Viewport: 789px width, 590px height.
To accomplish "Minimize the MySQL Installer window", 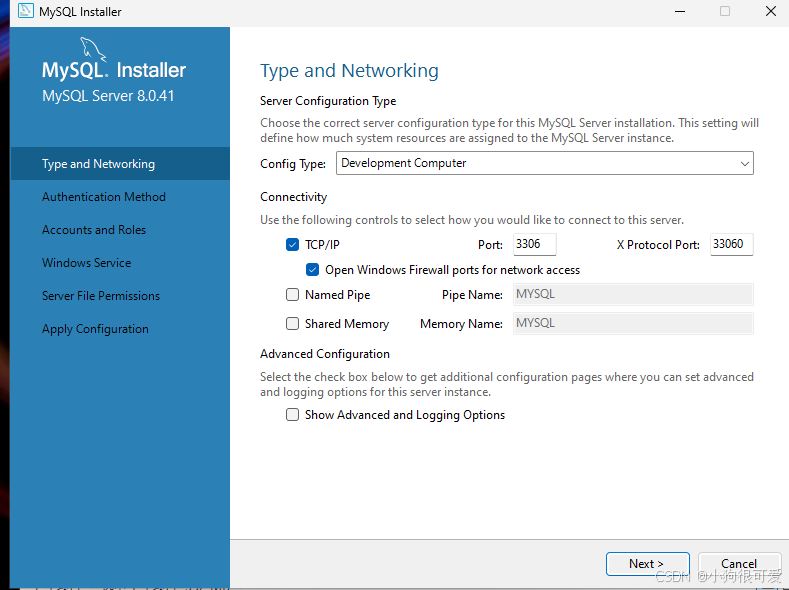I will 680,11.
